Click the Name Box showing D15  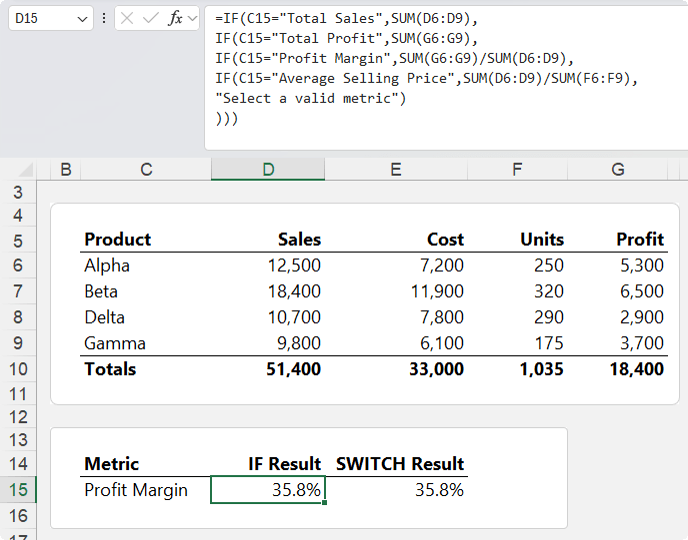[x=50, y=18]
